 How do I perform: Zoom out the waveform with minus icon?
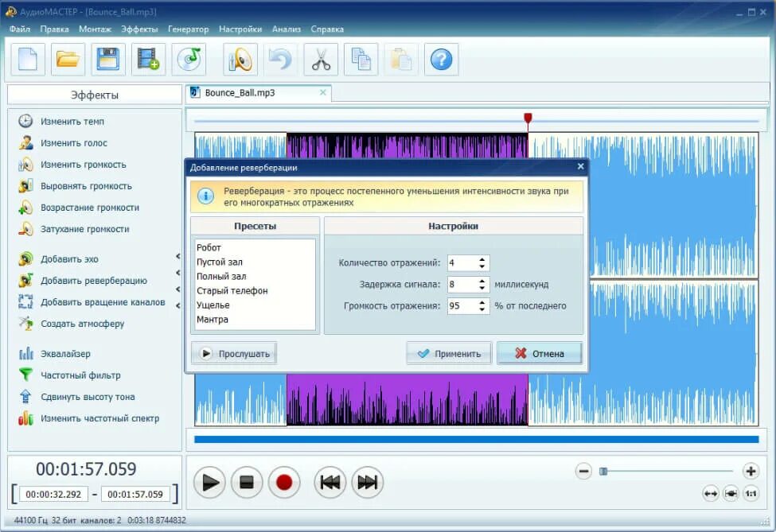coord(583,472)
